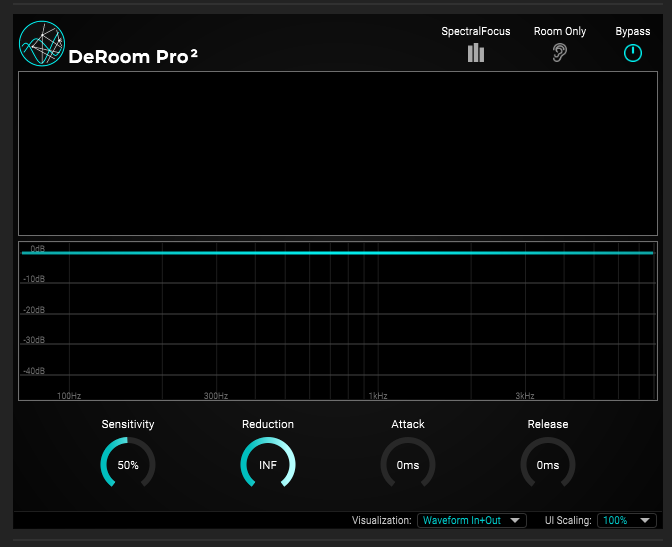Open SpectralFocus using the bars icon

coord(476,53)
